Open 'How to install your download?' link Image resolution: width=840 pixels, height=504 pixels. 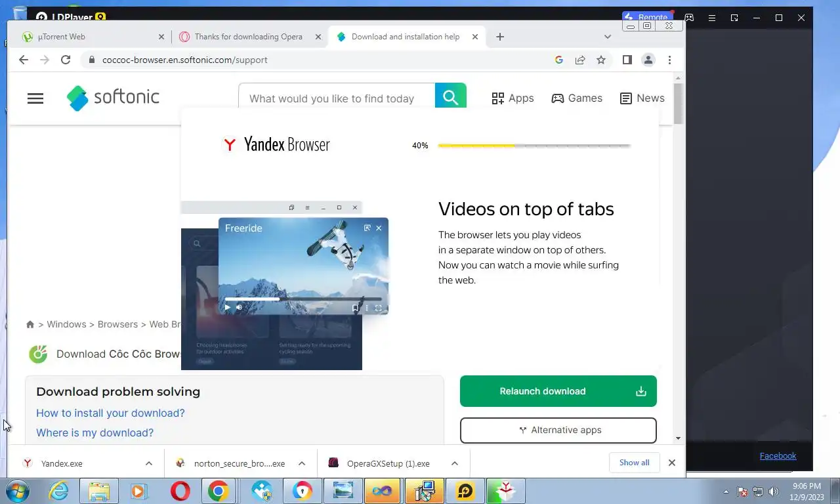click(110, 413)
